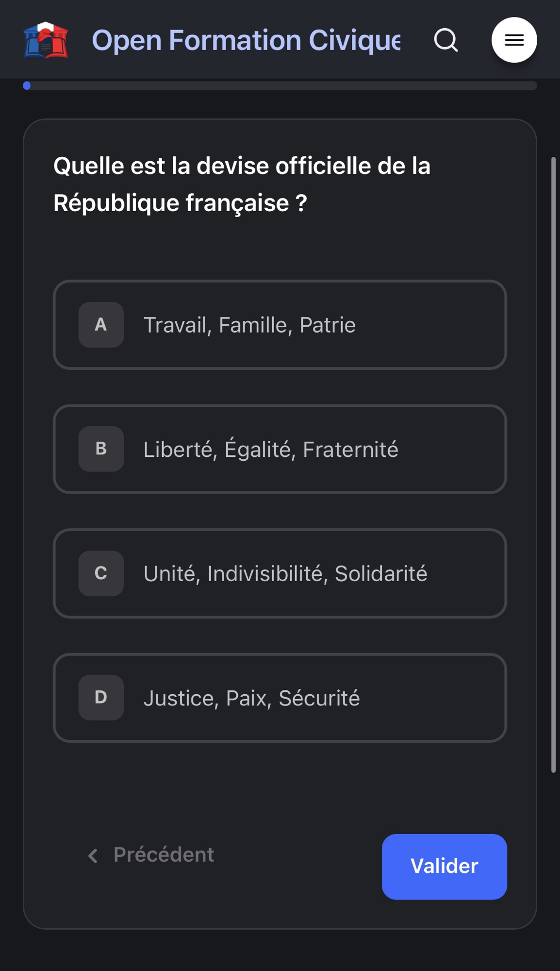This screenshot has width=560, height=971.
Task: Click the Open Formation Civique logo icon
Action: point(46,40)
